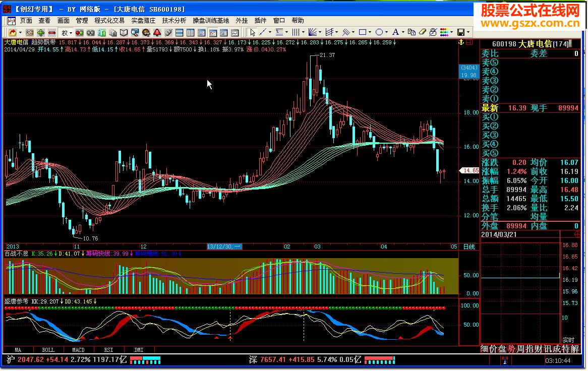
Task: Select the trend line drawing tool
Action: (x=262, y=32)
